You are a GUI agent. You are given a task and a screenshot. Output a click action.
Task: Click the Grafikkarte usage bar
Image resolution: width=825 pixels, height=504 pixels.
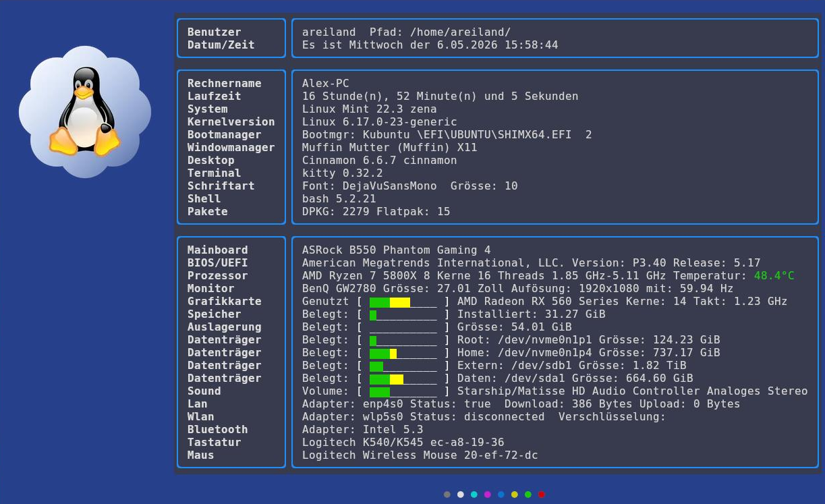click(x=403, y=302)
